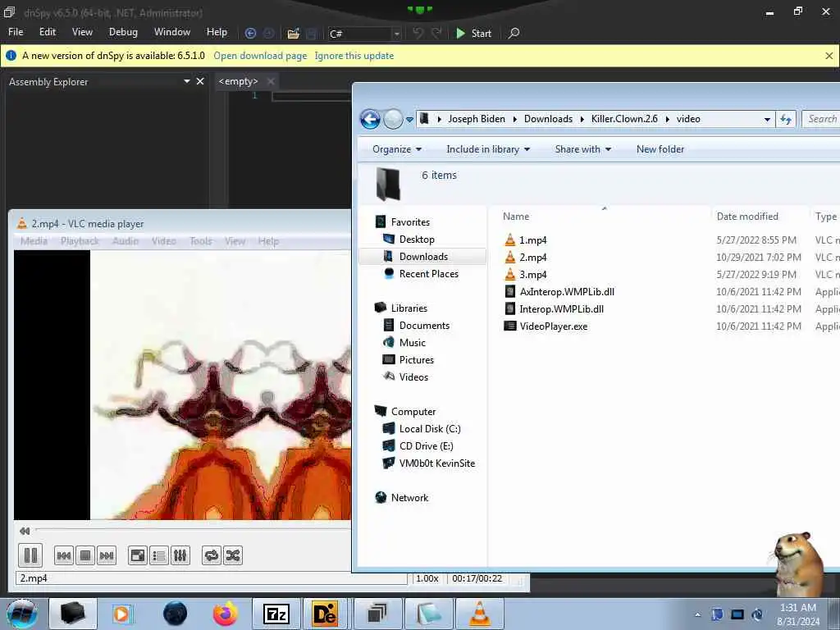Select the 2.mp4 file
Screen dimensions: 840x630
pos(532,257)
